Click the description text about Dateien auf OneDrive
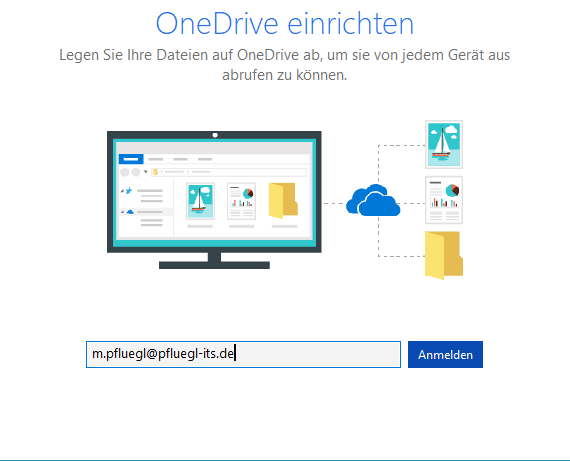 285,65
